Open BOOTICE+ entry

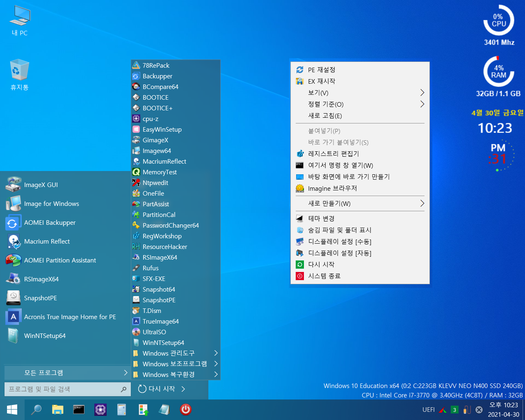click(176, 108)
